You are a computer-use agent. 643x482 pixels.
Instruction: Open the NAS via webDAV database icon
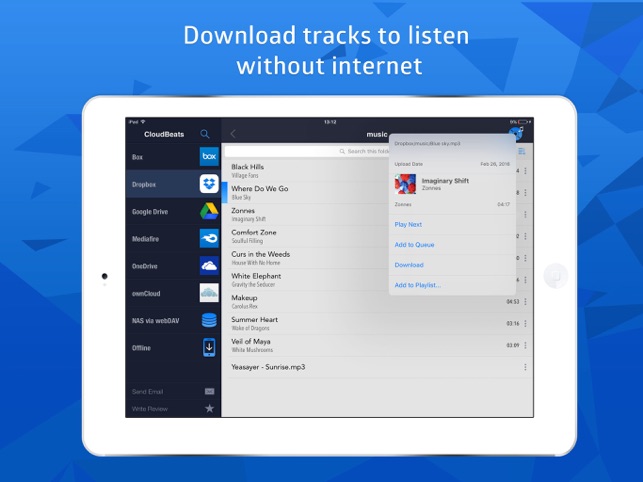209,320
